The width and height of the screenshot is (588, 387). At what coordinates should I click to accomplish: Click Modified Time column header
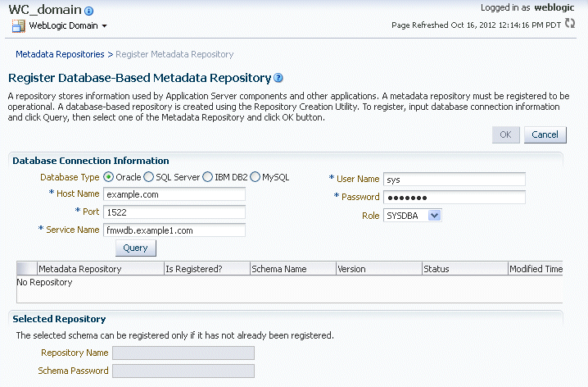(x=536, y=269)
